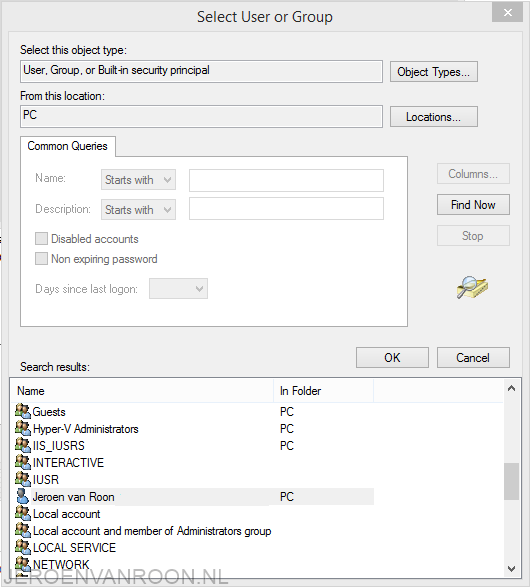Viewport: 530px width, 587px height.
Task: Expand the Days since last logon dropdown
Action: point(178,289)
